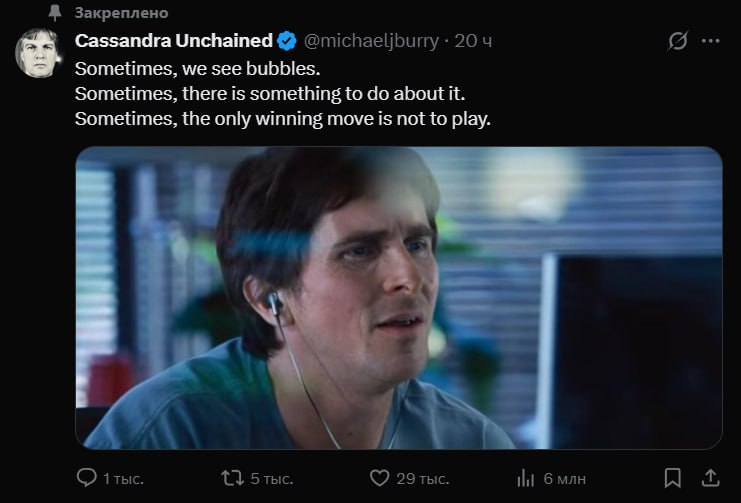Click the reply speech bubble icon

click(86, 479)
